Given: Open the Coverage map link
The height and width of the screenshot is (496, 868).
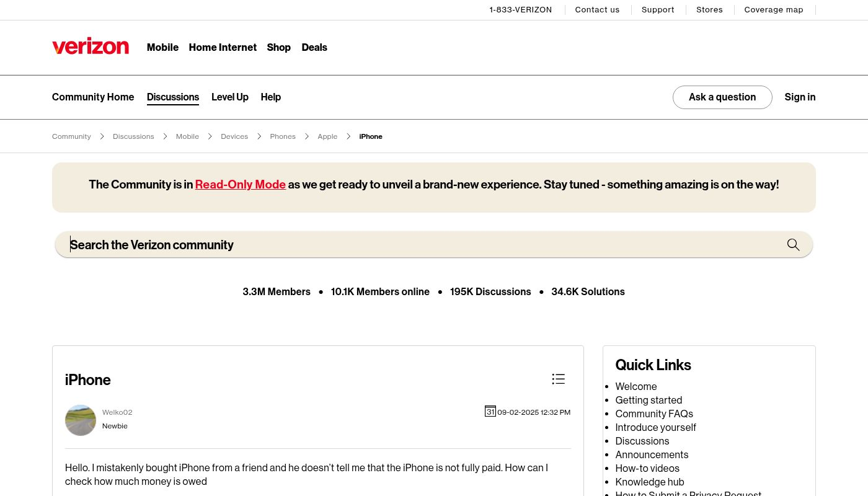Looking at the screenshot, I should (773, 10).
